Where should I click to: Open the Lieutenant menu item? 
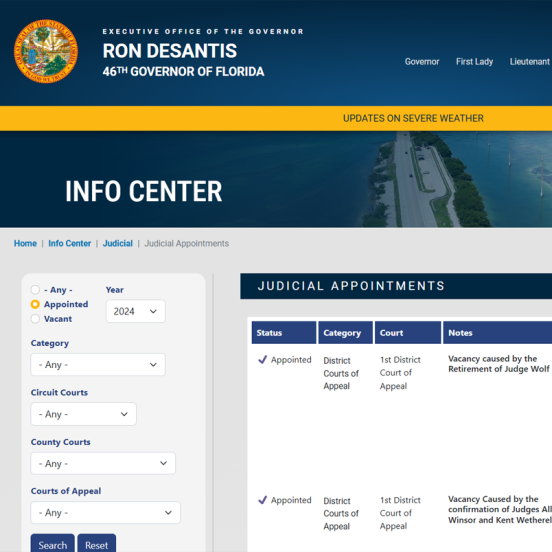pos(529,62)
